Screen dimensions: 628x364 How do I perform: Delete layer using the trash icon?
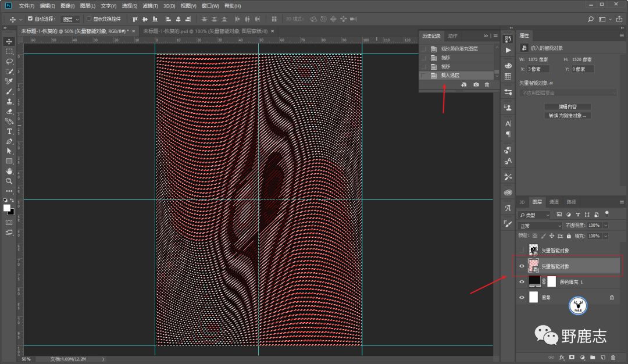pos(614,356)
